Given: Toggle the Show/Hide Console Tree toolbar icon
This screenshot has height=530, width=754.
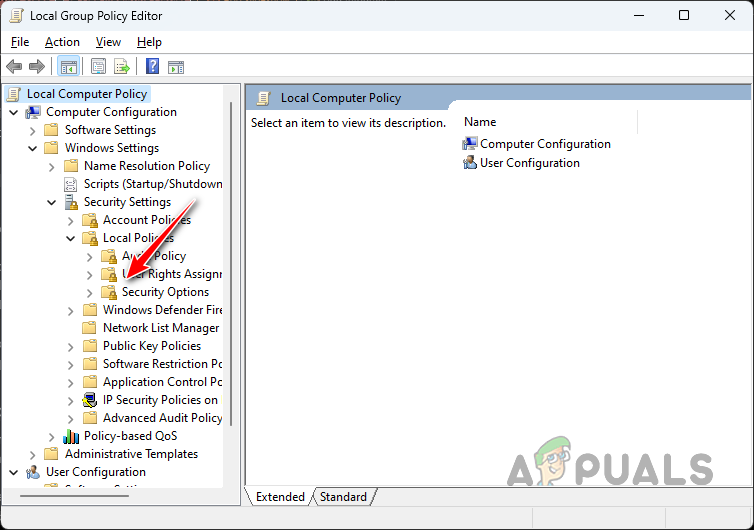Looking at the screenshot, I should pyautogui.click(x=68, y=66).
